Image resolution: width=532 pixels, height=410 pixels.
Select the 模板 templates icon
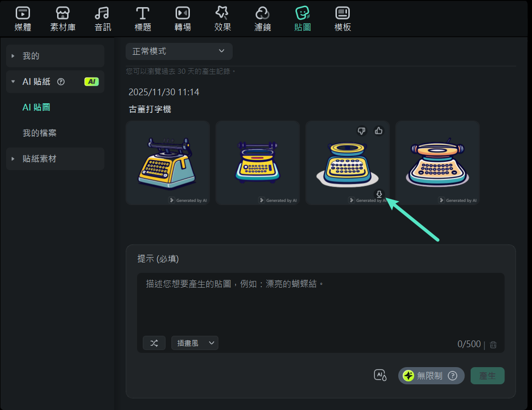click(343, 18)
